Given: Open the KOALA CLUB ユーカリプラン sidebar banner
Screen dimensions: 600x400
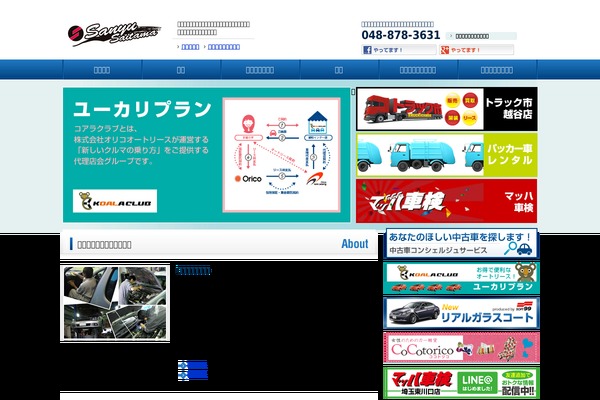Looking at the screenshot, I should click(461, 278).
